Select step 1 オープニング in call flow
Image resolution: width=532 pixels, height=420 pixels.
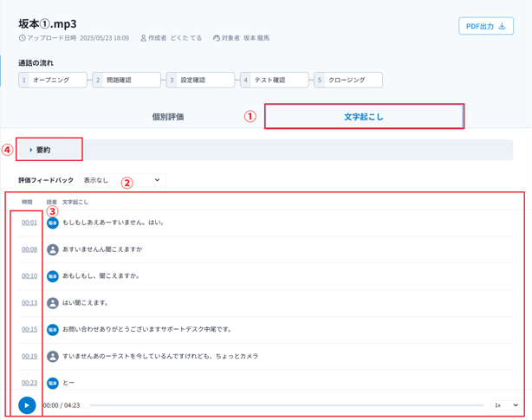[53, 80]
